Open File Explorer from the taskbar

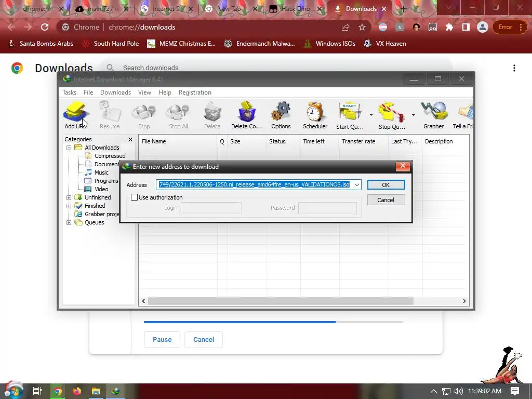pos(96,391)
